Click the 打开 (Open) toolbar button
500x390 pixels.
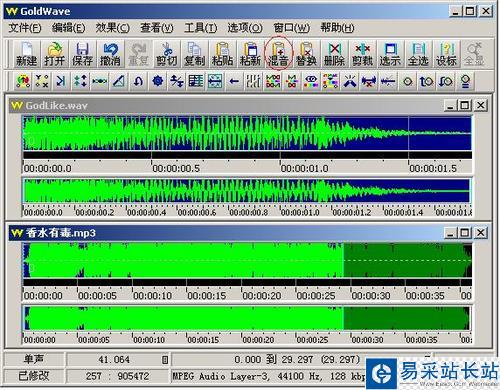pyautogui.click(x=54, y=54)
